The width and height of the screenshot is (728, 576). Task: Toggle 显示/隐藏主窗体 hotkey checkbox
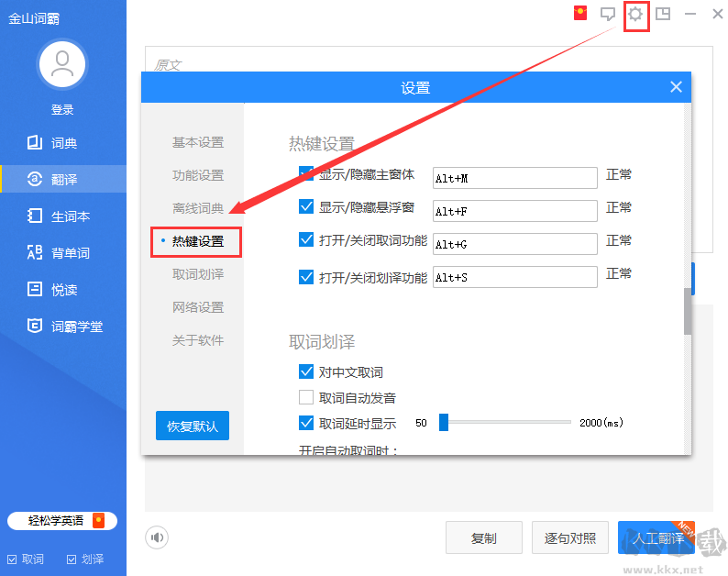(306, 173)
